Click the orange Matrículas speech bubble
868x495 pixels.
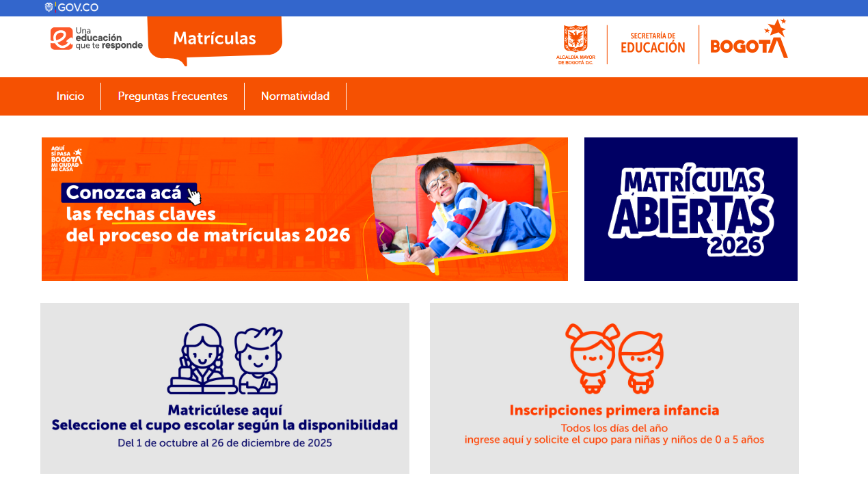215,39
